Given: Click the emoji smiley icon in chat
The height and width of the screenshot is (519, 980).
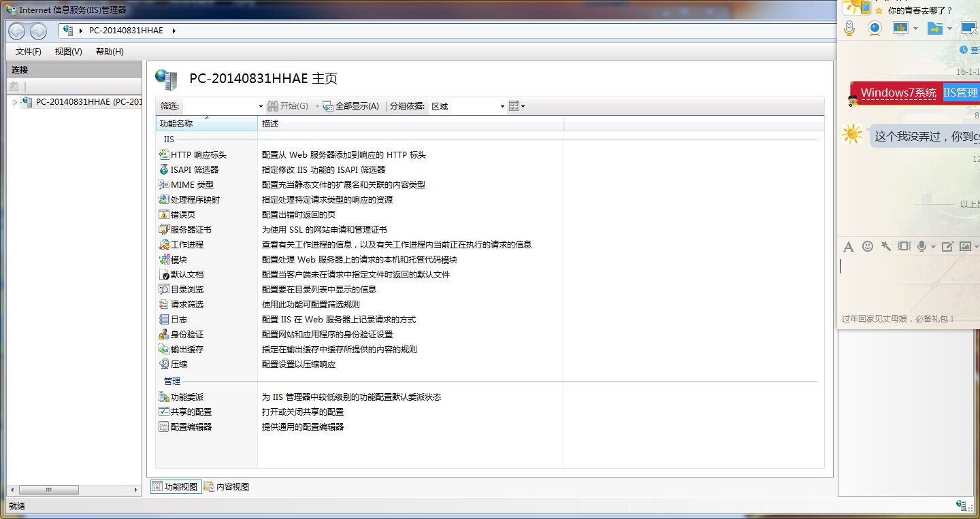Looking at the screenshot, I should tap(867, 246).
